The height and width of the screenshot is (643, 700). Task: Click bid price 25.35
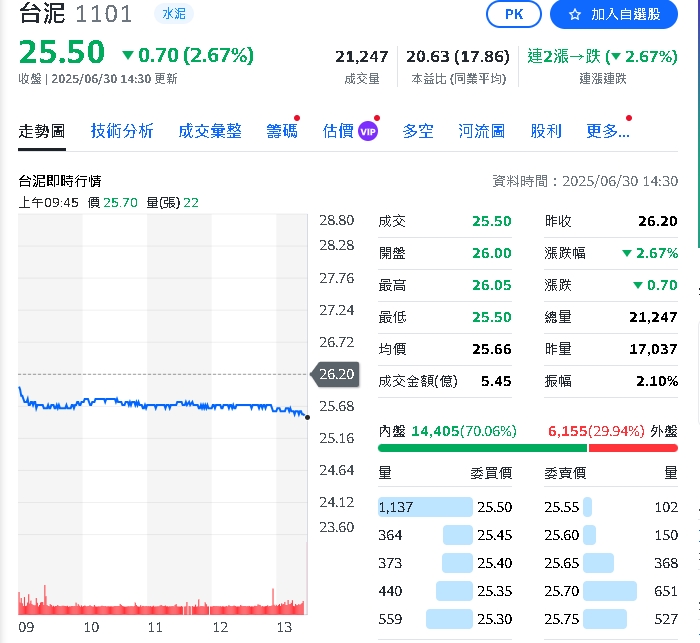tap(495, 591)
